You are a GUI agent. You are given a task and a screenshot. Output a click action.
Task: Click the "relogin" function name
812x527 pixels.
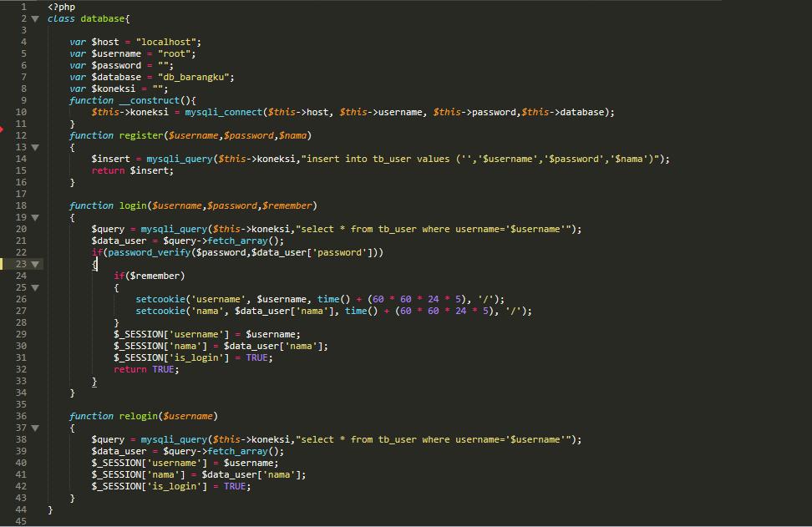tap(139, 416)
